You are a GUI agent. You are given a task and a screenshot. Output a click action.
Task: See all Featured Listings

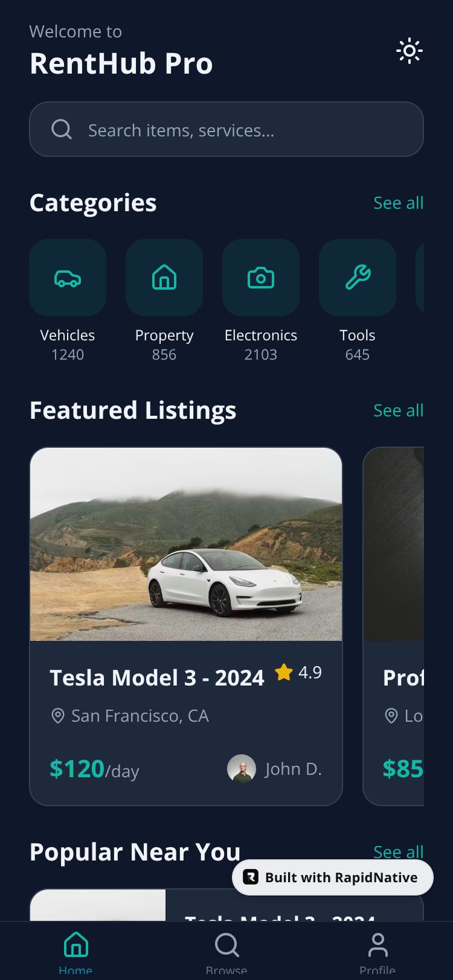pos(398,410)
